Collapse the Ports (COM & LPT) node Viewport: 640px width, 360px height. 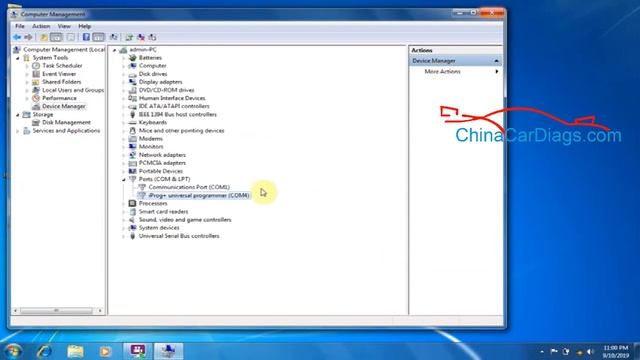(124, 179)
